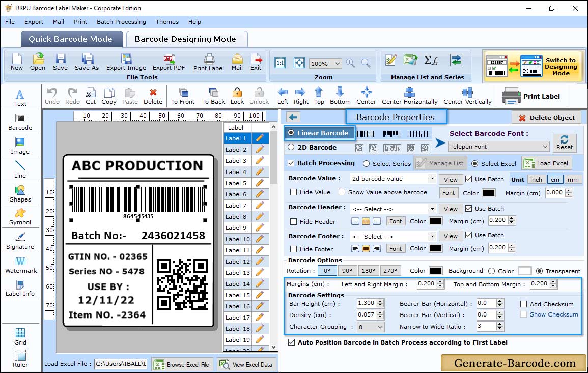Click the Lock toolbar icon

pyautogui.click(x=237, y=96)
